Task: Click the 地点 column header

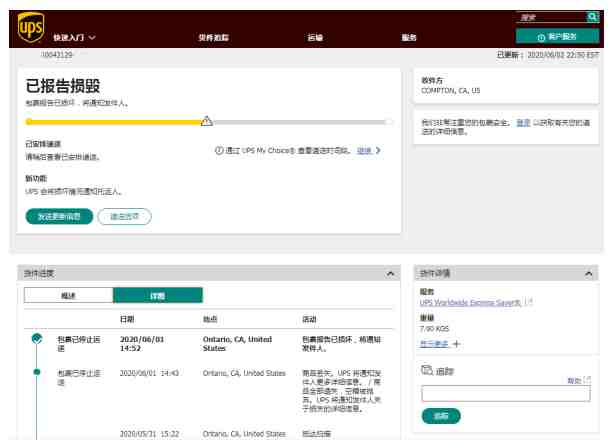Action: [210, 319]
